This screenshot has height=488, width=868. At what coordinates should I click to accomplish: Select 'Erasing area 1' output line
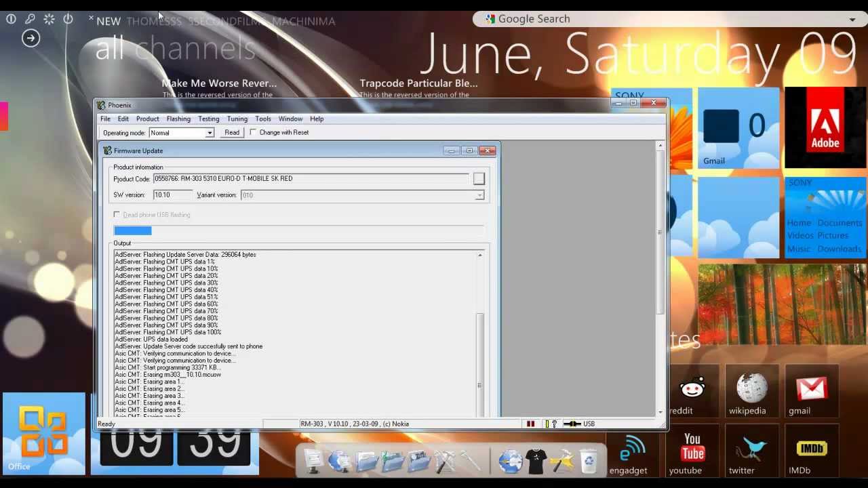coord(150,382)
